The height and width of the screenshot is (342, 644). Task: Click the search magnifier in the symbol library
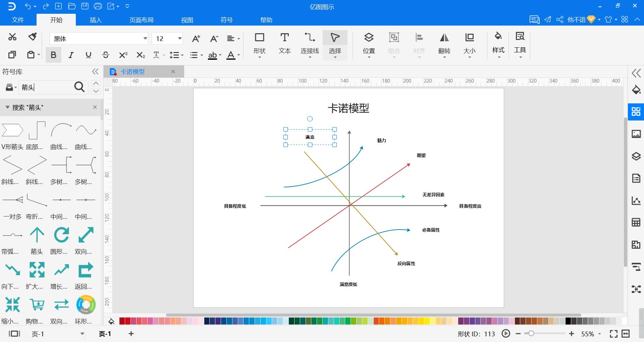79,87
